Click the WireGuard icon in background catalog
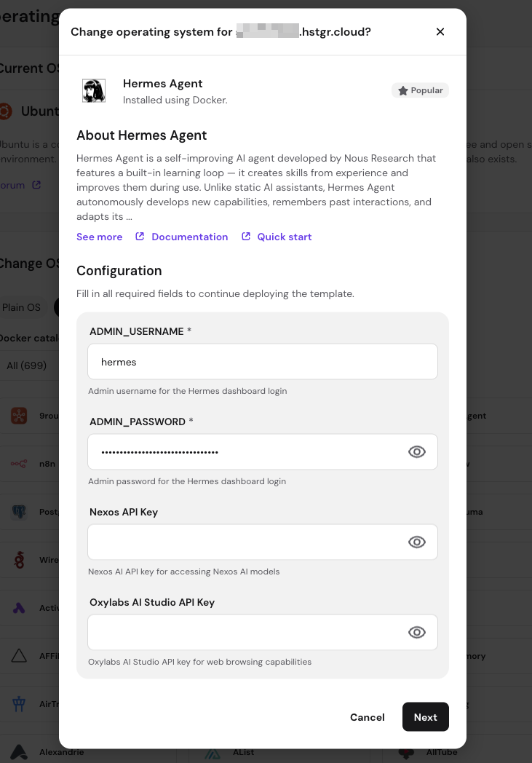Image resolution: width=532 pixels, height=763 pixels. click(19, 560)
